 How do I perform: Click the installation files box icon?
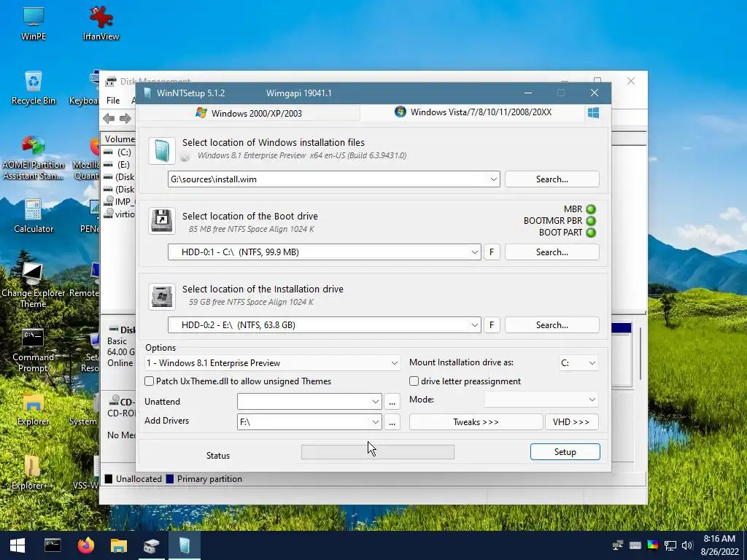(161, 151)
